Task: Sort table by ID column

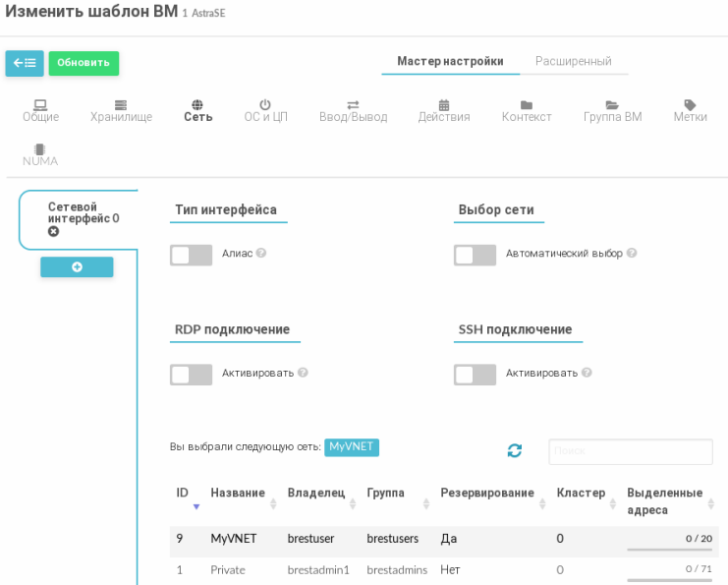Action: click(183, 493)
